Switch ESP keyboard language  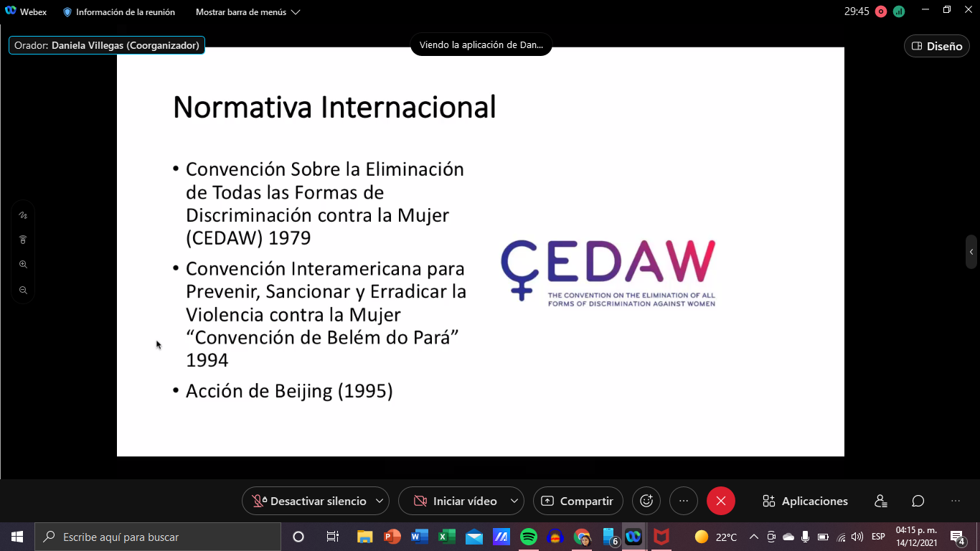[878, 537]
